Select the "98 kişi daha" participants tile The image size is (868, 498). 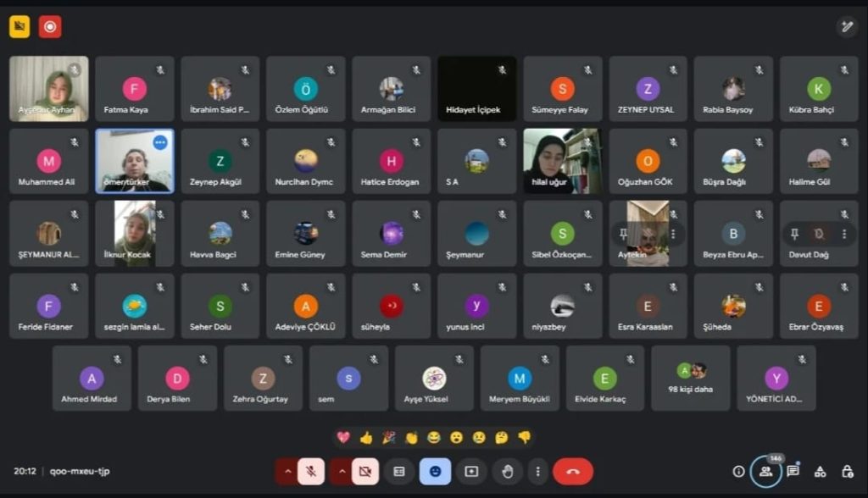pyautogui.click(x=690, y=379)
